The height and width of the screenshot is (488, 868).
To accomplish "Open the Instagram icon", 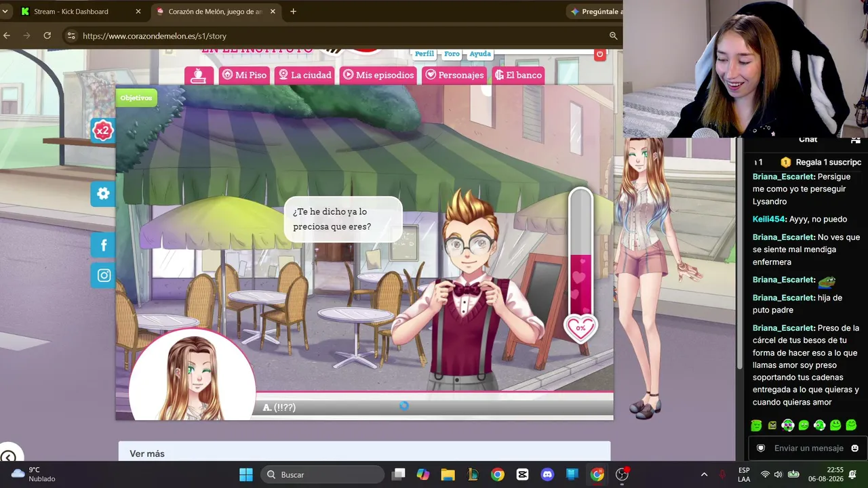I will [103, 276].
